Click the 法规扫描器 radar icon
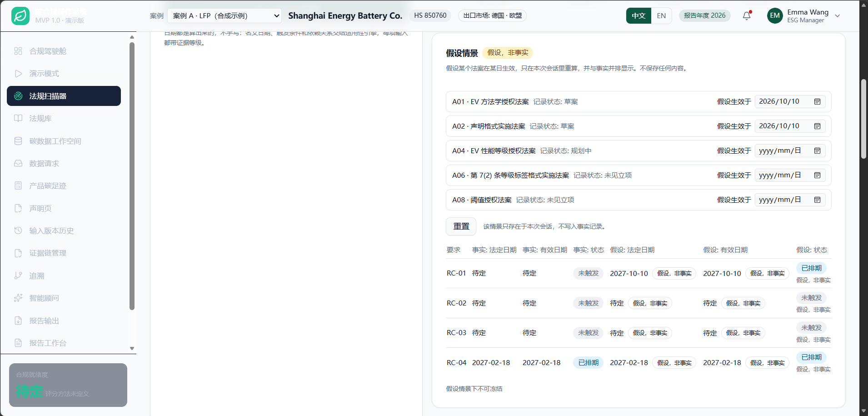868x416 pixels. click(x=18, y=96)
